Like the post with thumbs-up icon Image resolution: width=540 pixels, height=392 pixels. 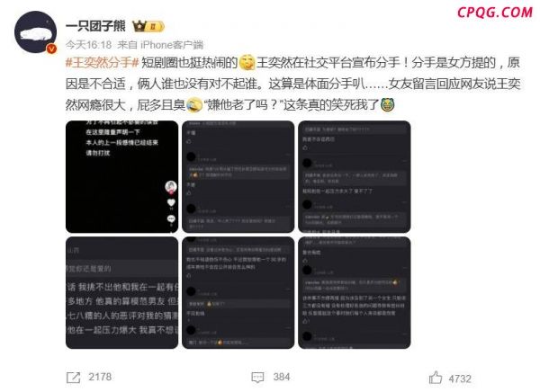436,378
